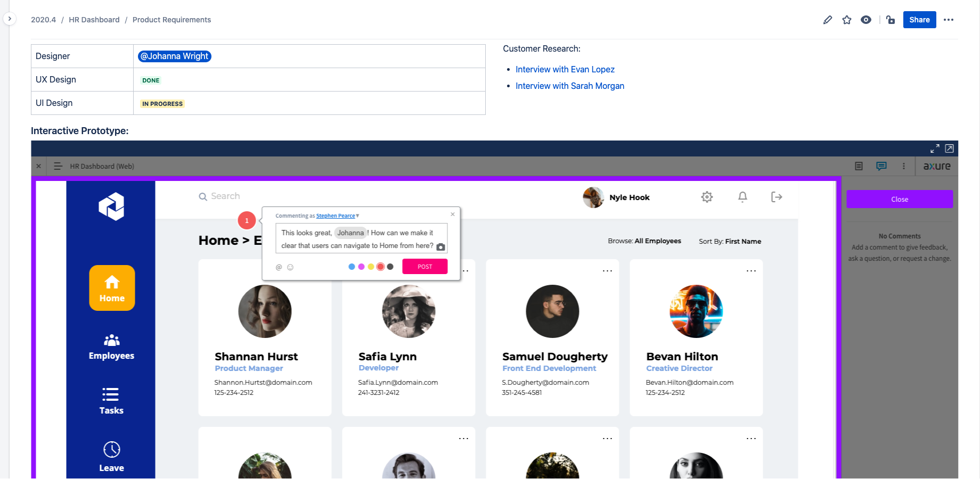
Task: Click the Product Requirements breadcrumb
Action: pyautogui.click(x=171, y=20)
